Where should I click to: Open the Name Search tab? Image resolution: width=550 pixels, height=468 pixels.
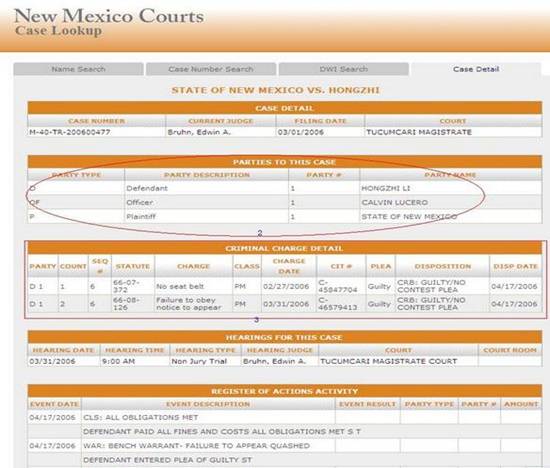[x=78, y=69]
